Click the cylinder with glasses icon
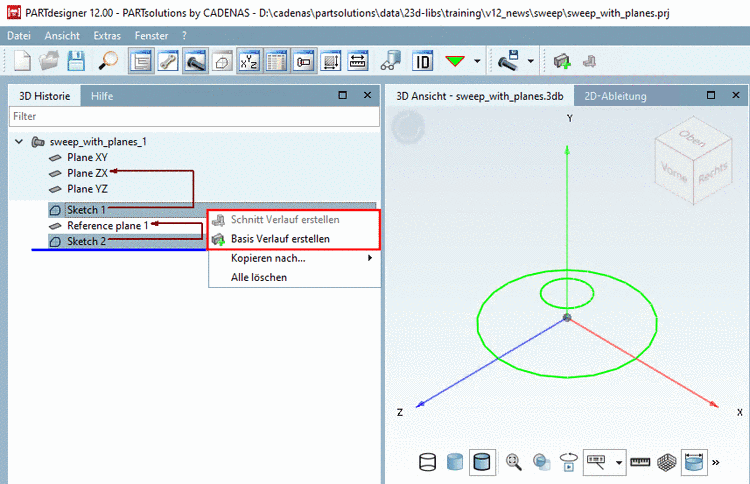Screen dimensions: 750x484 click(390, 61)
